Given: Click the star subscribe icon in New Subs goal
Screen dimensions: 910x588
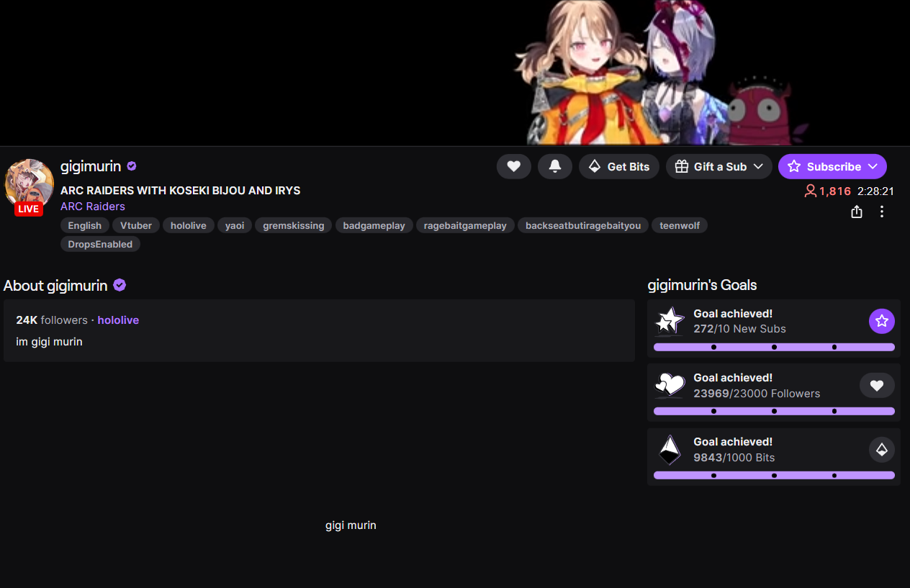Looking at the screenshot, I should [882, 321].
